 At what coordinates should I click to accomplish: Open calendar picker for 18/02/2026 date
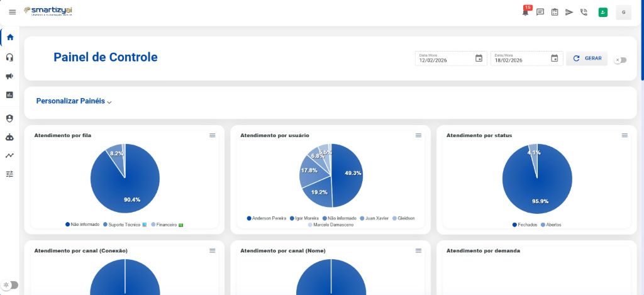(x=555, y=58)
